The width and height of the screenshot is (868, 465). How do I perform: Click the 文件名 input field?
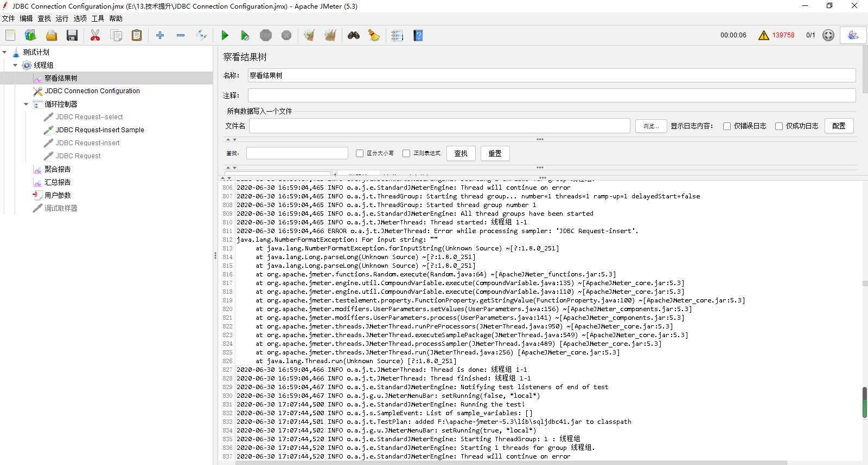coord(439,126)
